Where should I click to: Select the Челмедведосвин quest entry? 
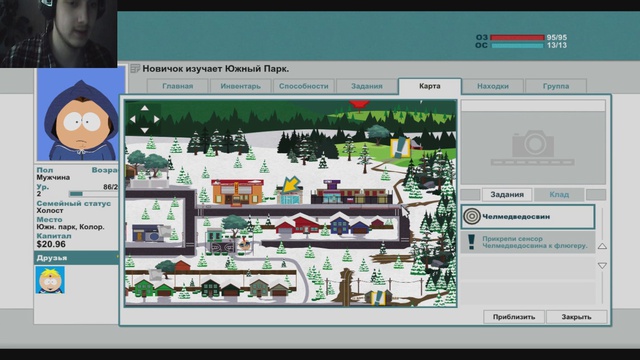tap(528, 217)
